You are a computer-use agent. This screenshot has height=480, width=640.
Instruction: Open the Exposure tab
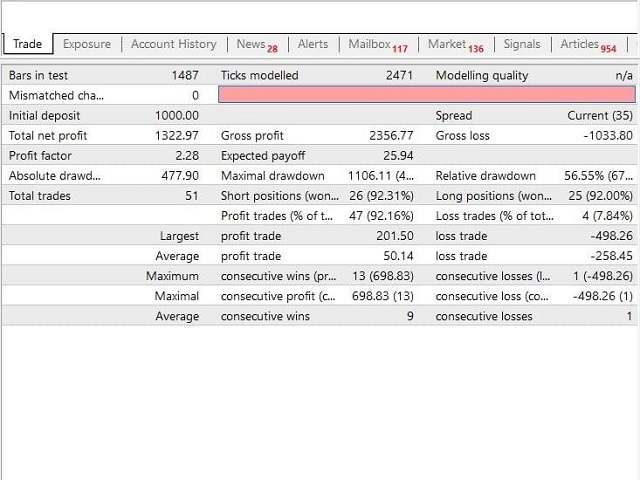[x=87, y=44]
